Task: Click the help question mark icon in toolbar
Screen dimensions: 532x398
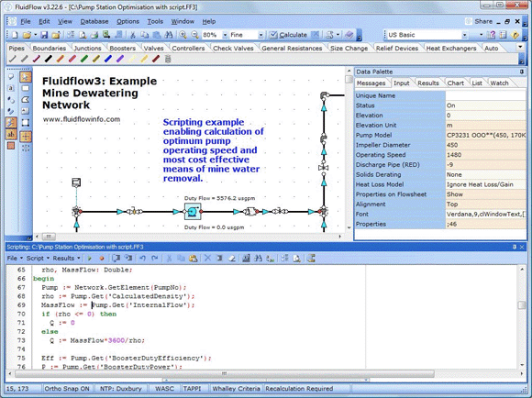Action: (x=491, y=35)
